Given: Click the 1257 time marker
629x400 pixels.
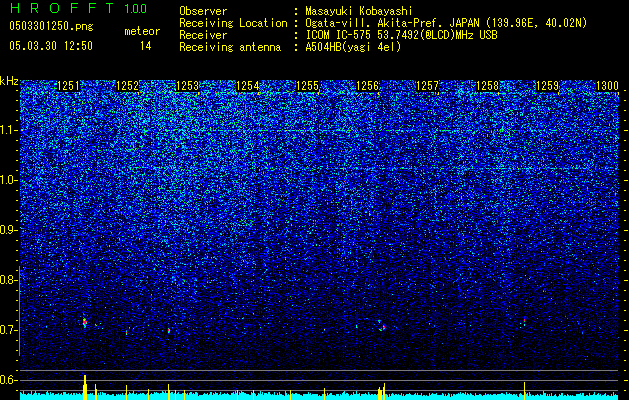Looking at the screenshot, I should tap(428, 86).
